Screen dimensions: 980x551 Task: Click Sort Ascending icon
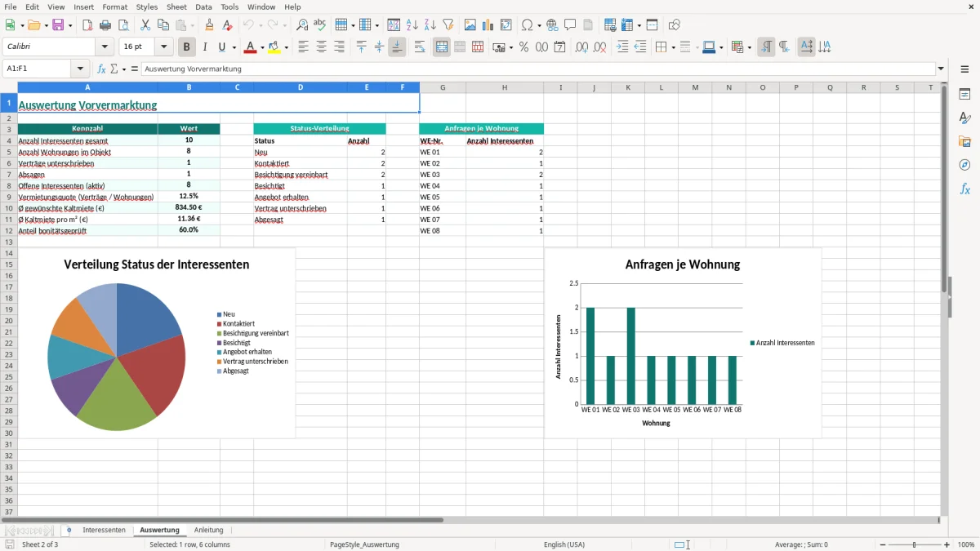(x=412, y=25)
